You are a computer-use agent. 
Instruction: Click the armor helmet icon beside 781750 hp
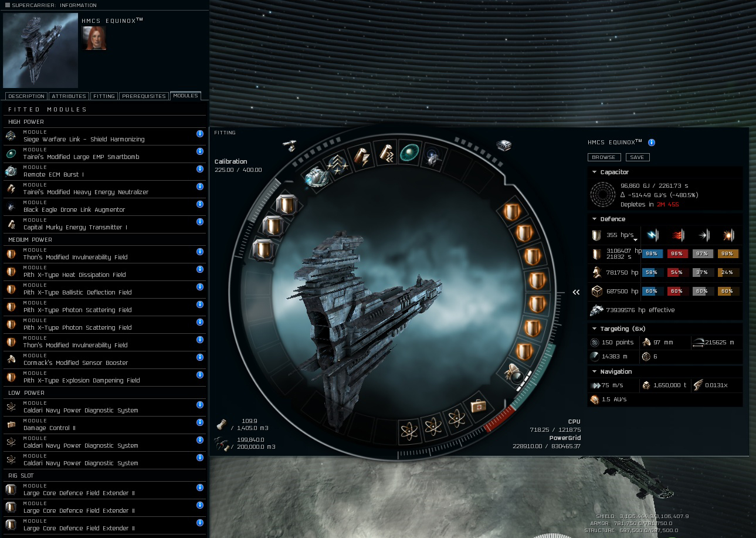click(x=597, y=272)
